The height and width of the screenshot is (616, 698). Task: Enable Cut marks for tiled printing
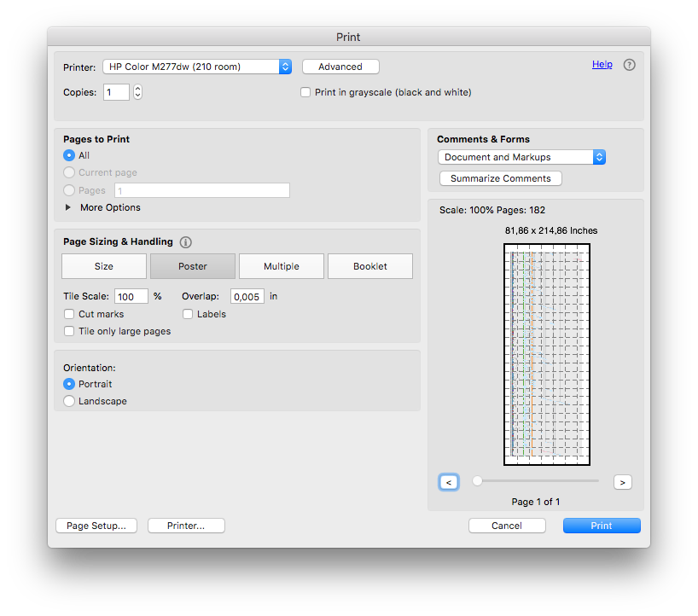point(69,314)
